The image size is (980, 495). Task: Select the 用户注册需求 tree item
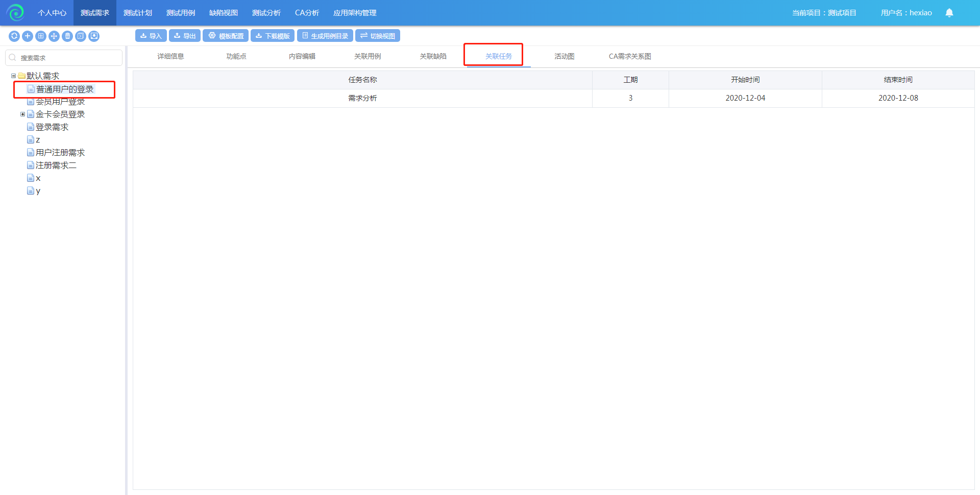point(60,153)
